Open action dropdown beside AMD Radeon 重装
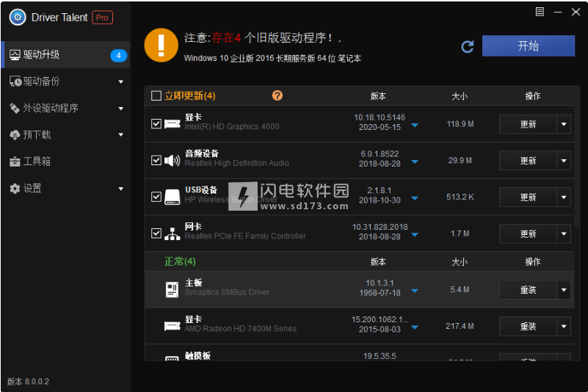This screenshot has width=588, height=392. (564, 327)
